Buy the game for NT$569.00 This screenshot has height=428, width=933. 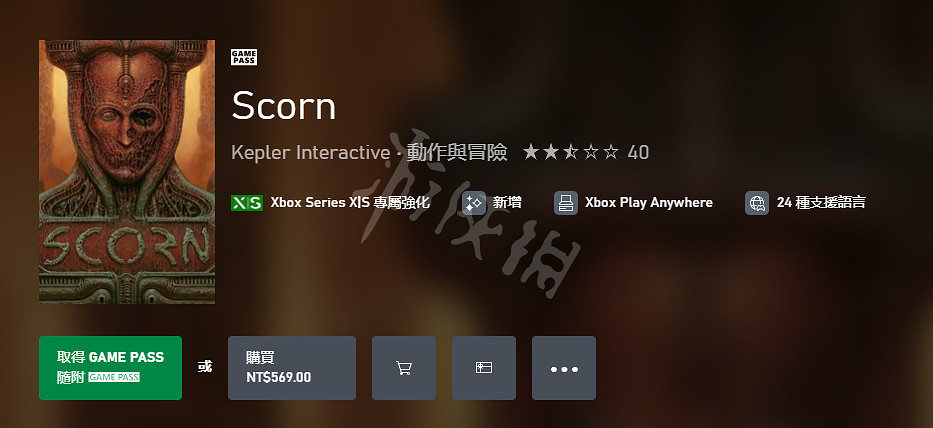tap(292, 368)
